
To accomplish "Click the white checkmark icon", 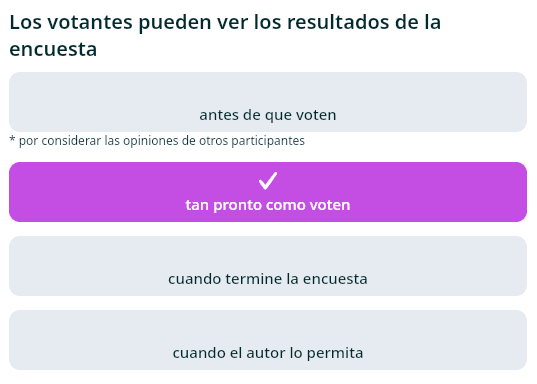I will click(268, 181).
